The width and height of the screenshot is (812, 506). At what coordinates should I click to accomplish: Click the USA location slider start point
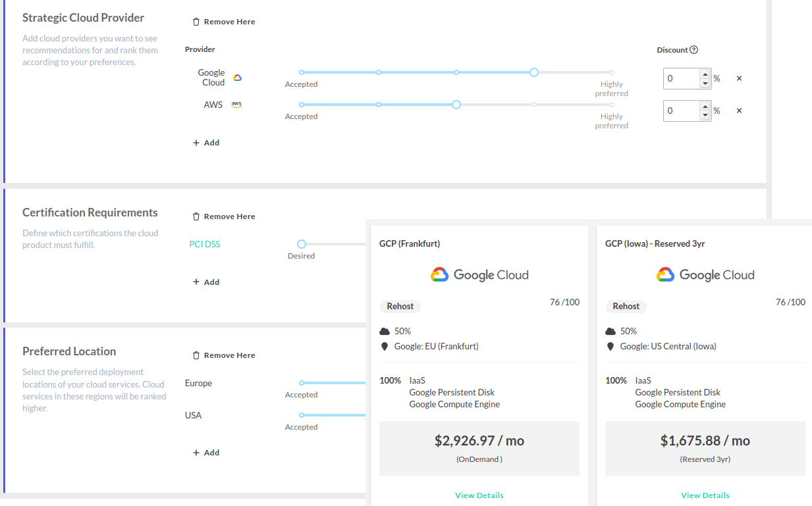coord(302,415)
